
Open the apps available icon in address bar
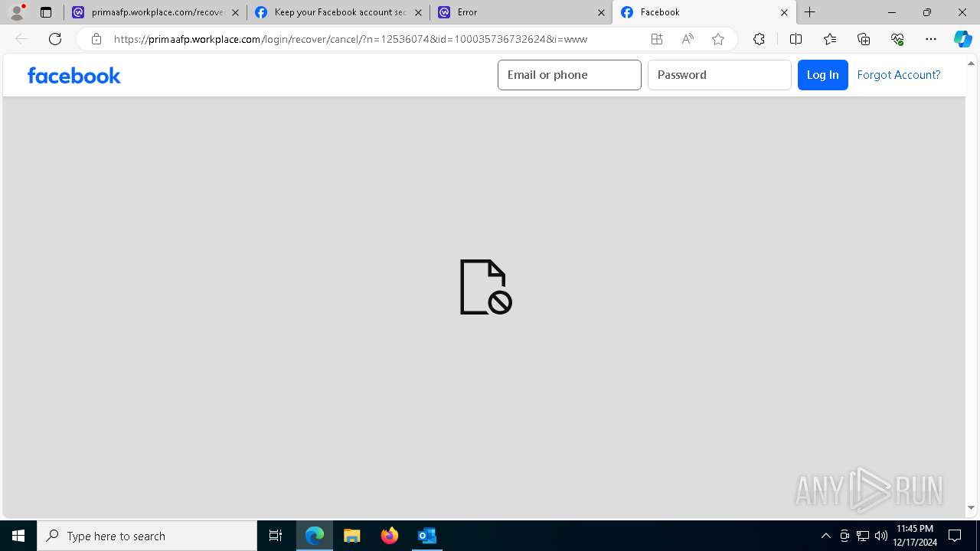point(657,39)
